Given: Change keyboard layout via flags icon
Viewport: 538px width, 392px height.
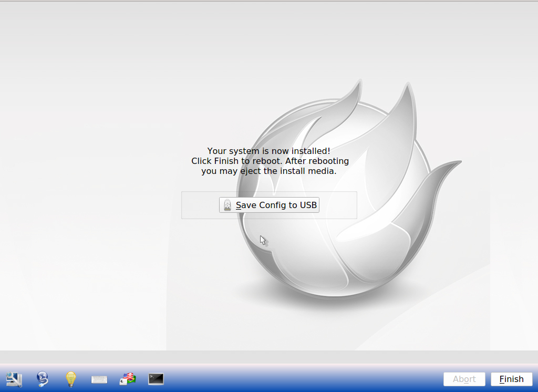Looking at the screenshot, I should pyautogui.click(x=128, y=379).
